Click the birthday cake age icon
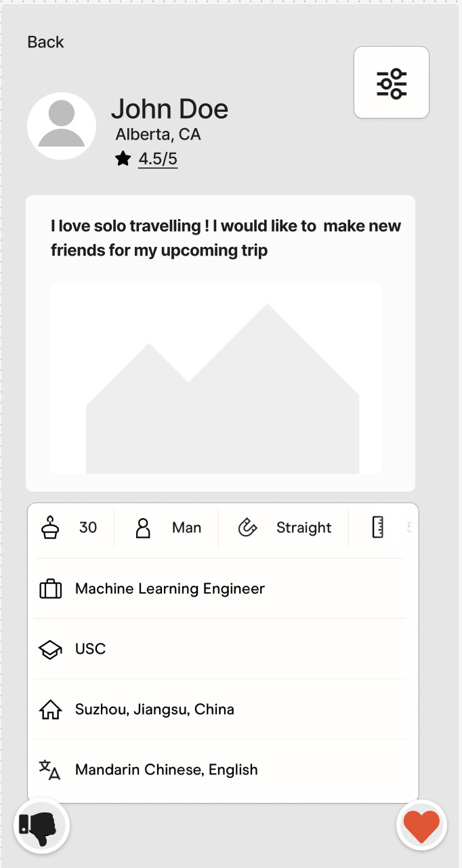The image size is (462, 868). coord(50,527)
